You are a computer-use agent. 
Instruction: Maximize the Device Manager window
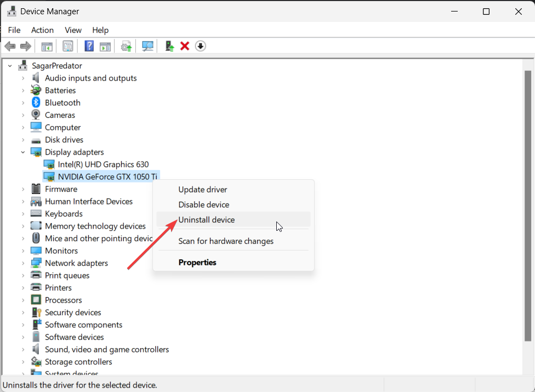486,12
